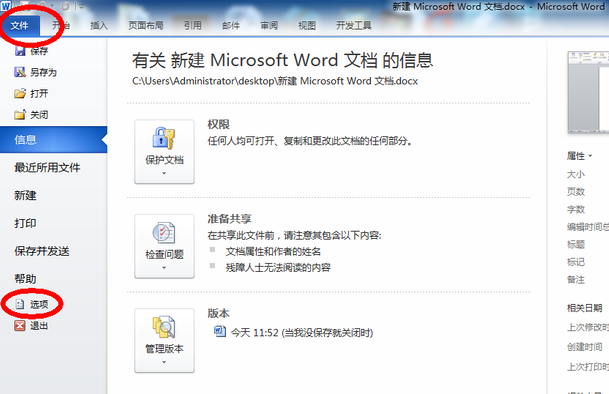This screenshot has width=609, height=394.
Task: Switch to the Insert (插入) ribbon tab
Action: click(99, 26)
